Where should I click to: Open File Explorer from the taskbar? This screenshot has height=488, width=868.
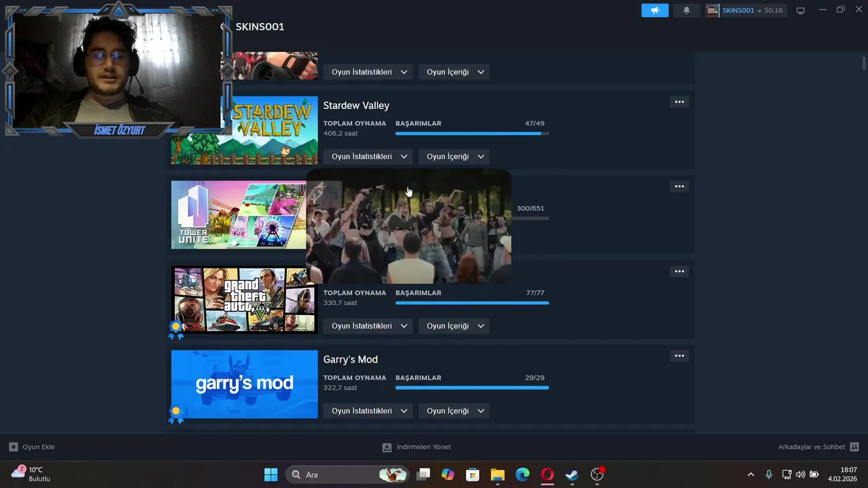coord(498,474)
